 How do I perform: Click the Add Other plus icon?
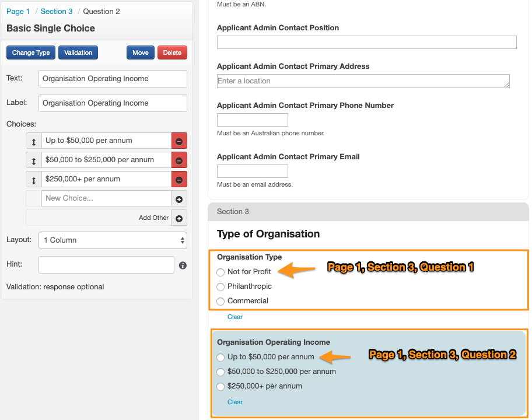pos(179,219)
